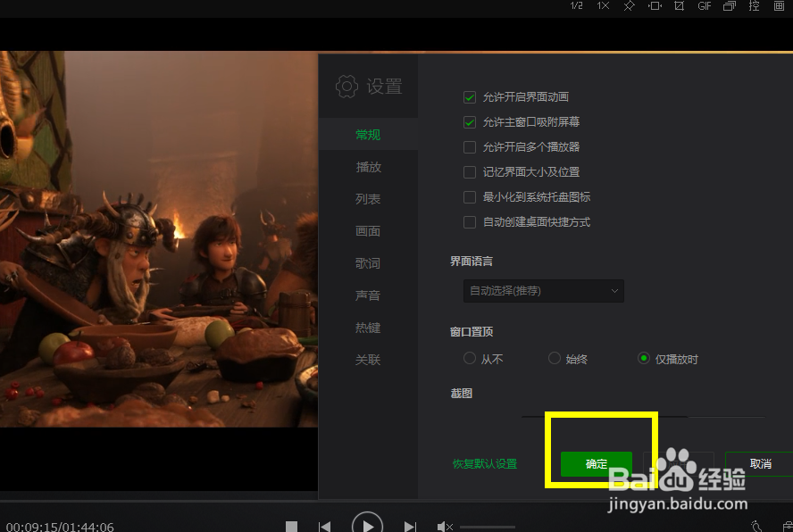Image resolution: width=793 pixels, height=532 pixels.
Task: Confirm settings with 确定 button
Action: tap(597, 464)
